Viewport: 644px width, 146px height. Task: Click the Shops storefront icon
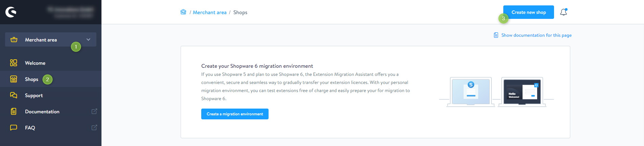[14, 79]
